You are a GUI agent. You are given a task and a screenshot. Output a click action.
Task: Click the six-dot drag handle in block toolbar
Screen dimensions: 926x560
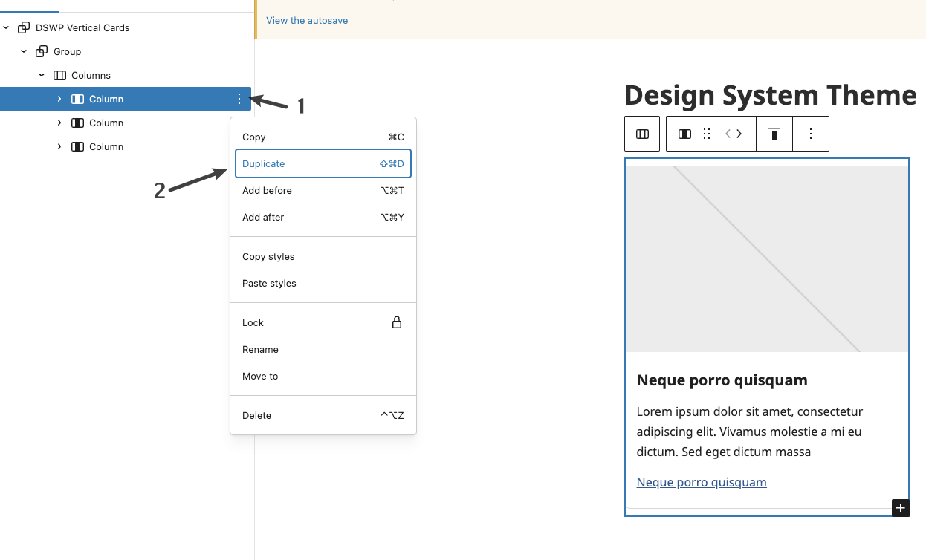click(707, 134)
